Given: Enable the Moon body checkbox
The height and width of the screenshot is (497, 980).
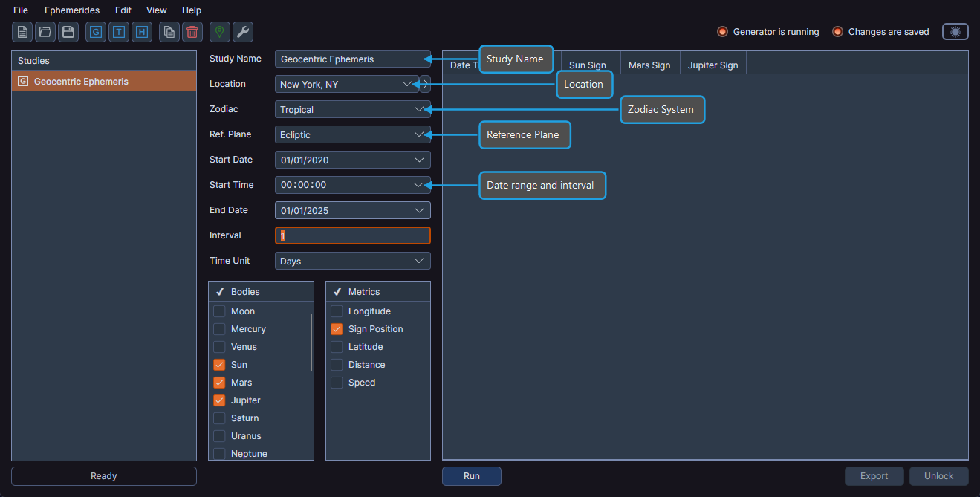Looking at the screenshot, I should [x=219, y=311].
